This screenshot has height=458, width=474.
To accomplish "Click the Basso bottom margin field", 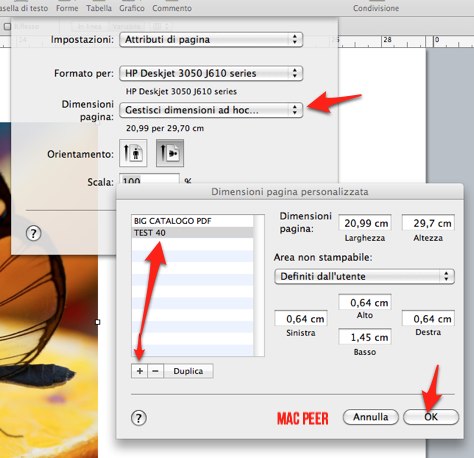I will pos(365,337).
